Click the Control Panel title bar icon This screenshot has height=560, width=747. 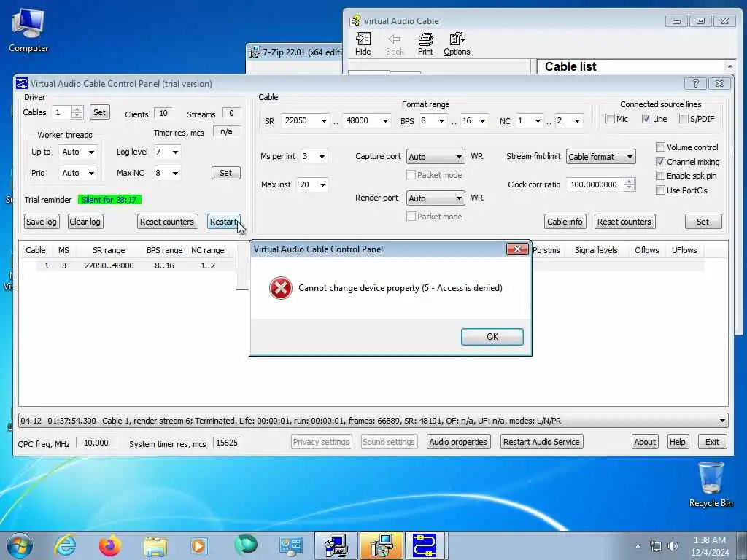pyautogui.click(x=22, y=83)
